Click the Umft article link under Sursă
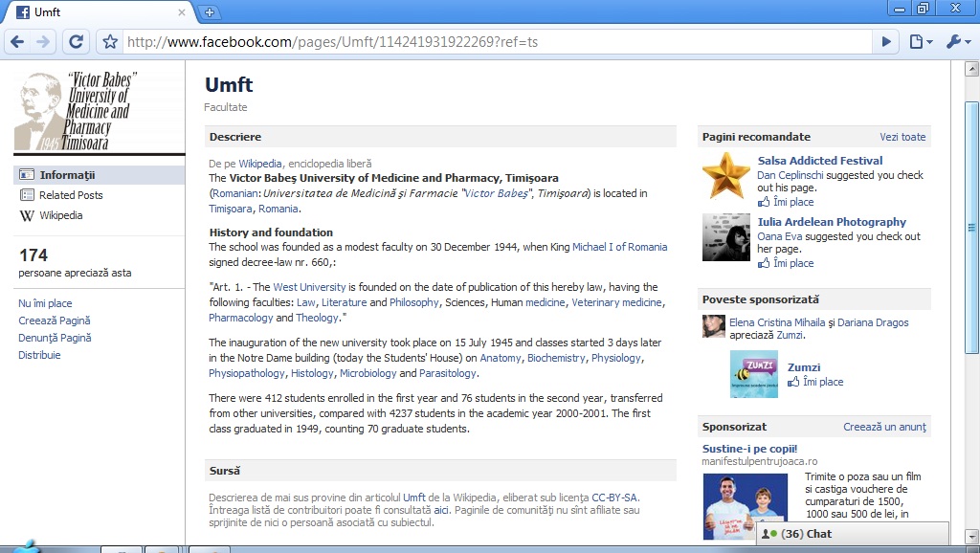The height and width of the screenshot is (553, 980). point(413,498)
